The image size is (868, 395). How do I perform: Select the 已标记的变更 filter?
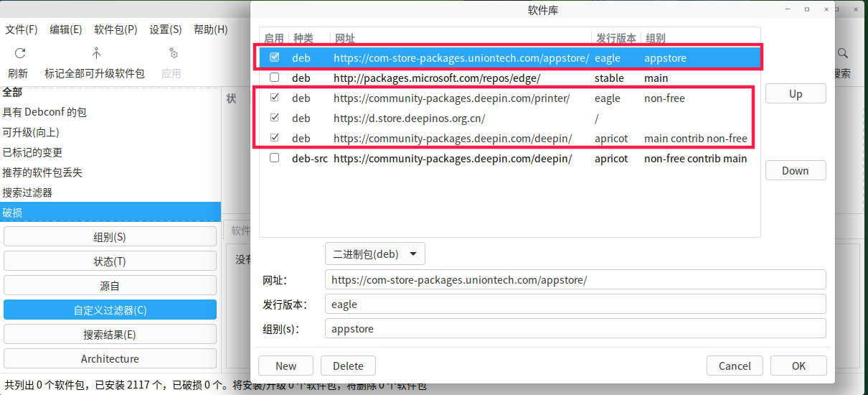pos(110,152)
